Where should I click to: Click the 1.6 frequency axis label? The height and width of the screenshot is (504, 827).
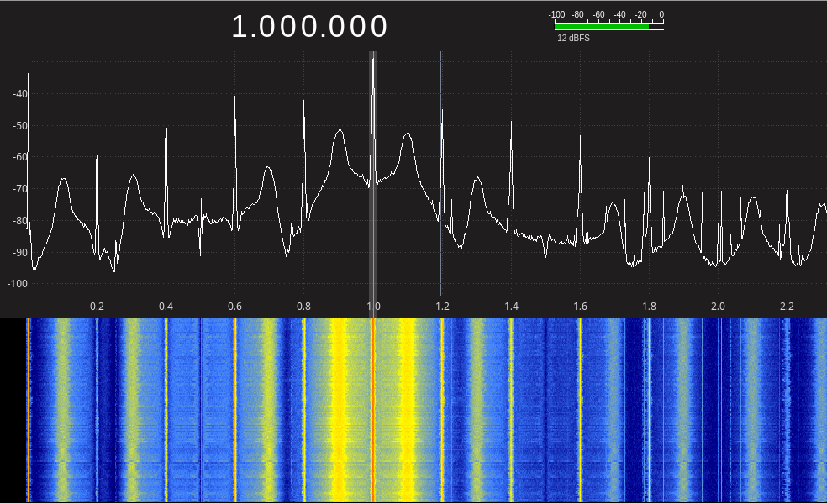click(580, 307)
